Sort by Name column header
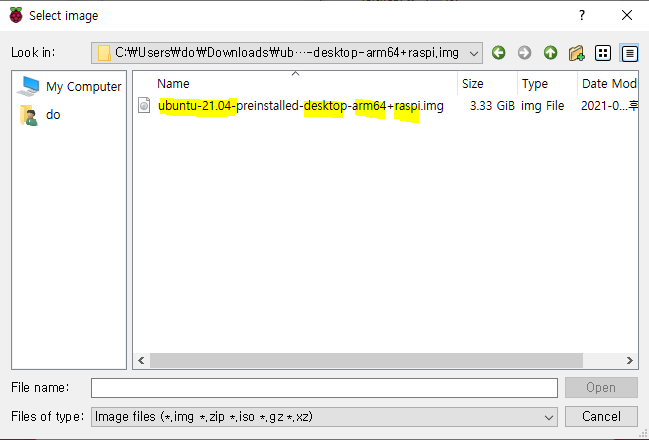 pyautogui.click(x=295, y=84)
